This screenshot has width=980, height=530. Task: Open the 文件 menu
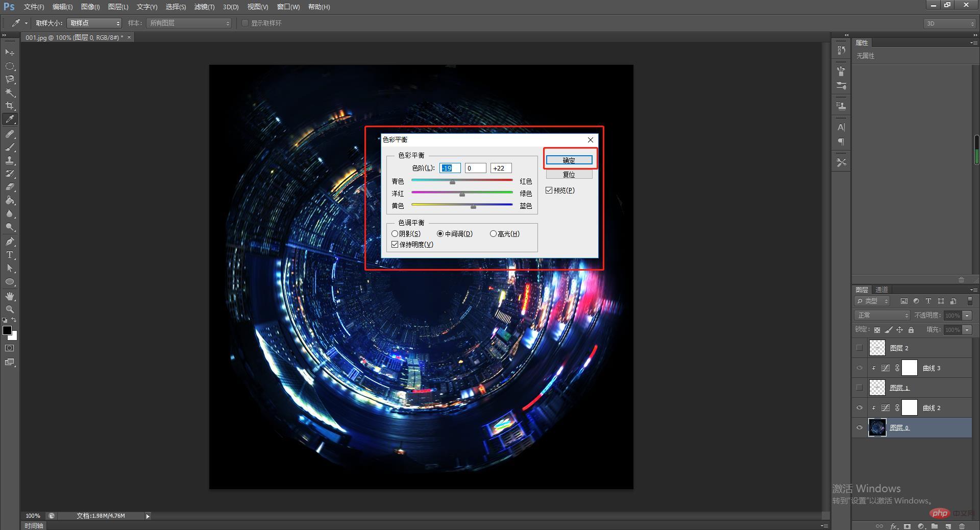point(34,7)
